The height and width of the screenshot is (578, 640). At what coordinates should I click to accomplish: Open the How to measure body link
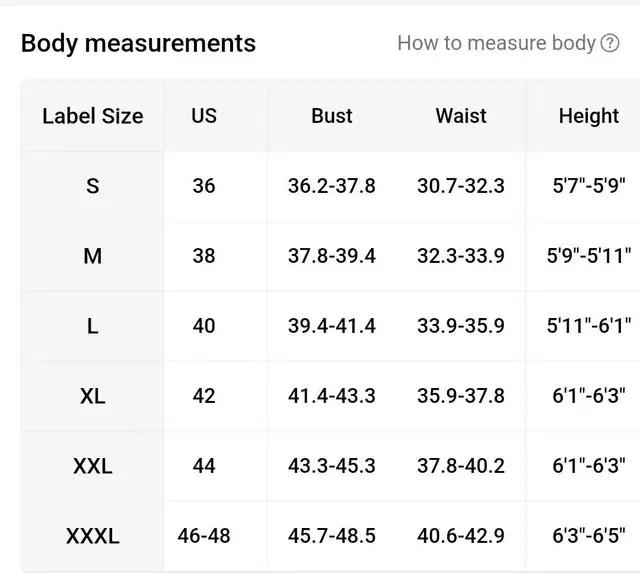pyautogui.click(x=496, y=43)
